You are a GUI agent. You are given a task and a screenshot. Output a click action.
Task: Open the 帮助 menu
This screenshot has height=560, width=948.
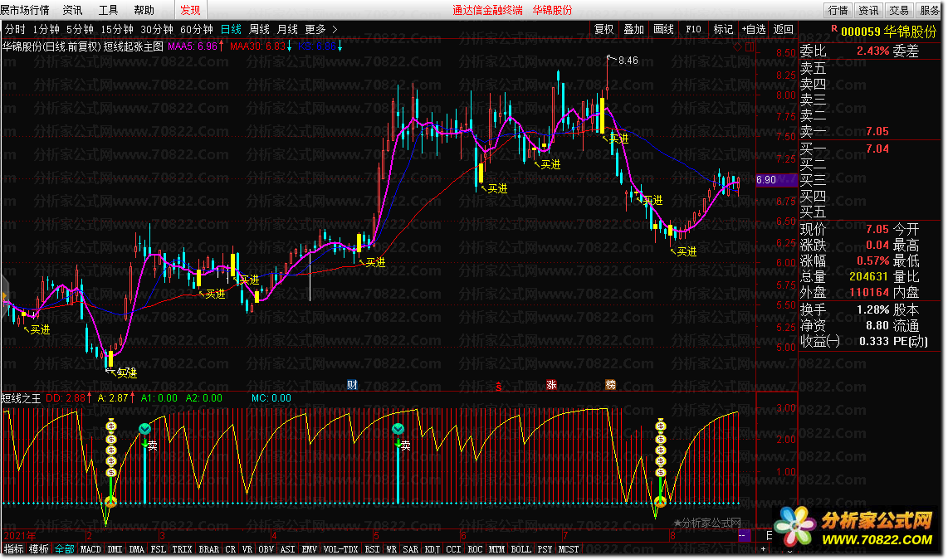coord(144,10)
